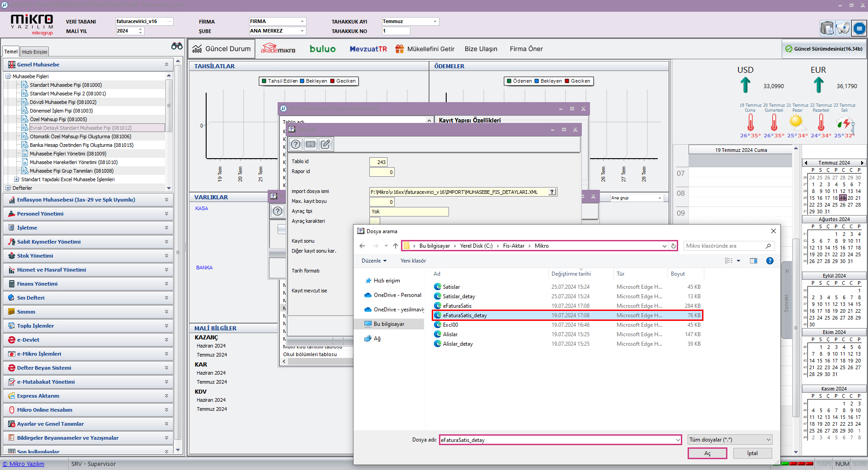This screenshot has width=868, height=470.
Task: Collapse the Muhasebe Fişleri tree node
Action: pyautogui.click(x=8, y=76)
